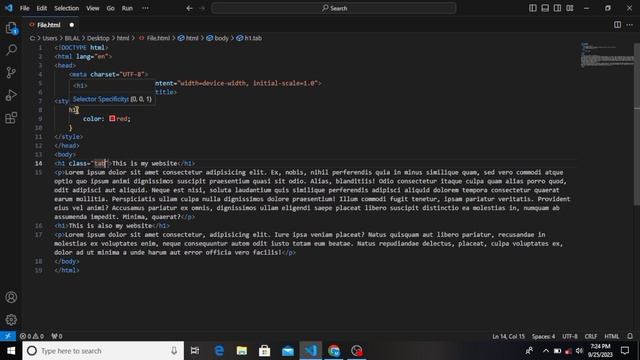Click the Windows taskbar search box
The height and width of the screenshot is (360, 640).
point(103,351)
